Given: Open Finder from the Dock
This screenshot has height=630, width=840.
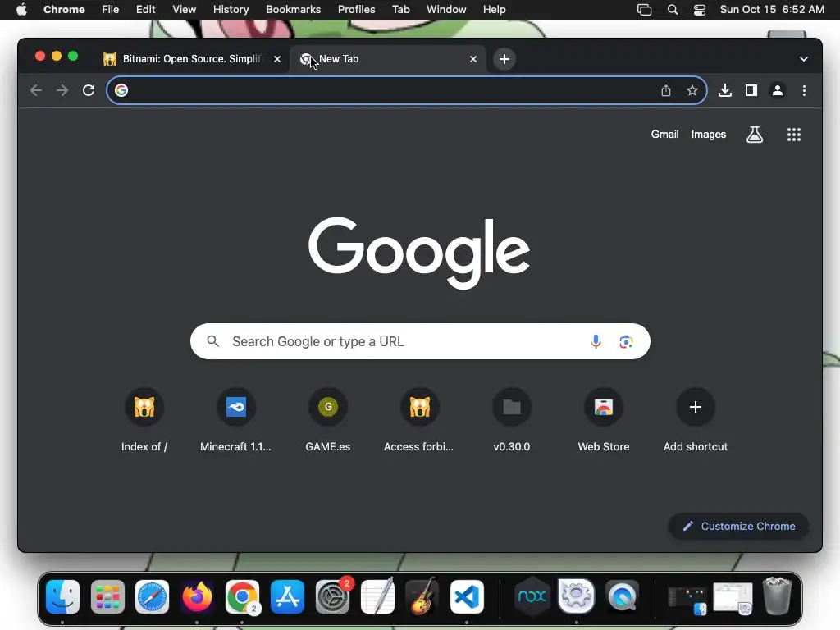Looking at the screenshot, I should (62, 597).
